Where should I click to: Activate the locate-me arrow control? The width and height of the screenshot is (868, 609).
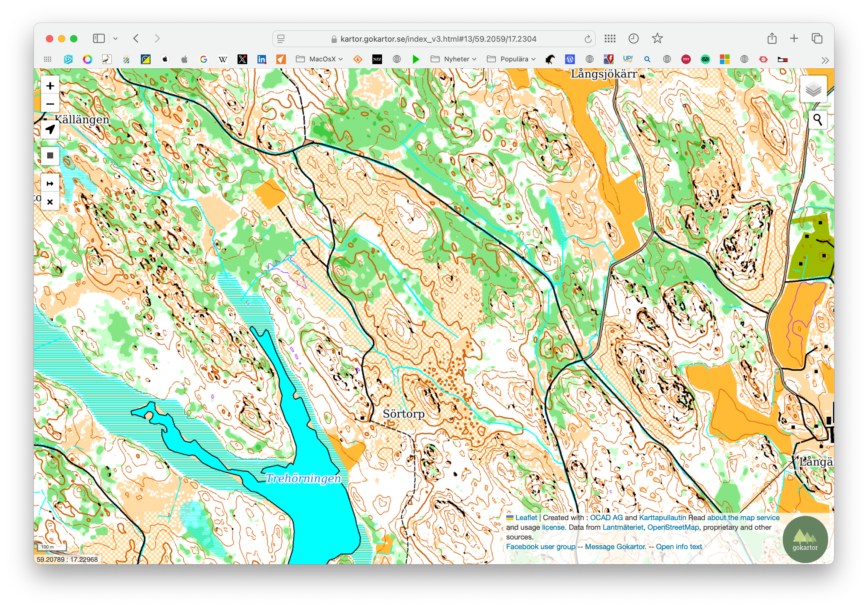tap(50, 129)
